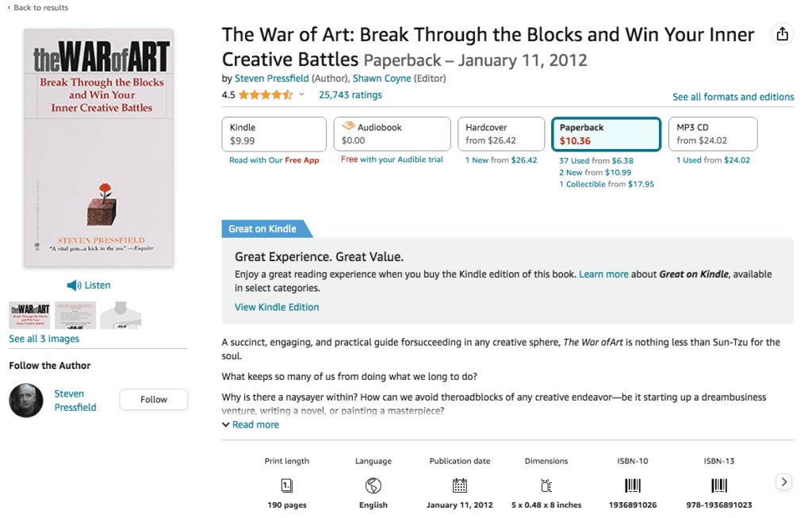Click the right arrow in product details carousel

783,482
